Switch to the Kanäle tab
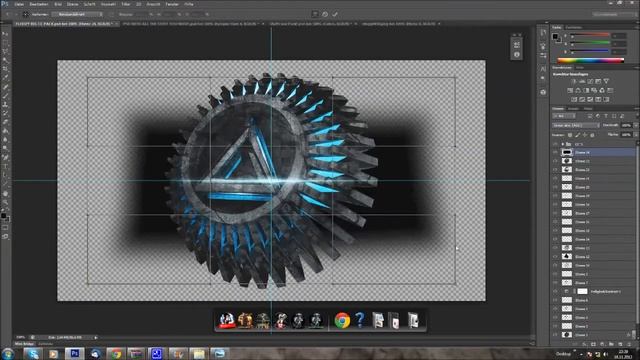The width and height of the screenshot is (640, 360). 573,109
